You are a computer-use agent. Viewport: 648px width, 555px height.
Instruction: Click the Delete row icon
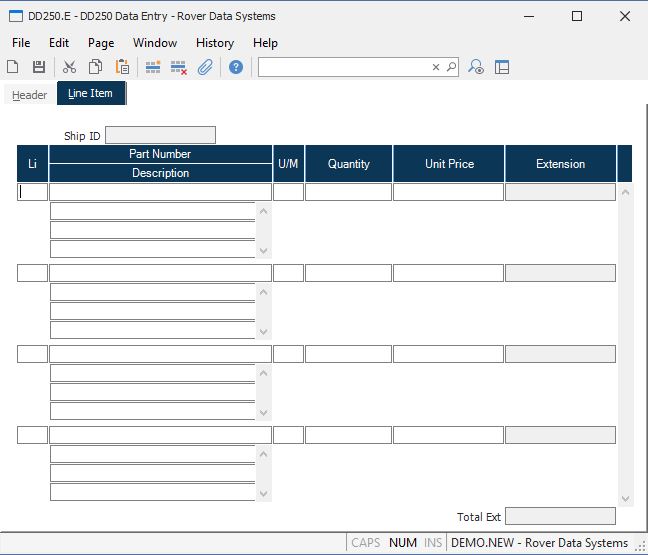point(179,67)
